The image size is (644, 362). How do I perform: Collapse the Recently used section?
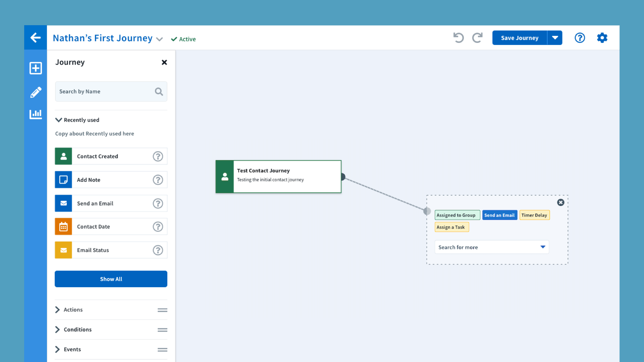point(59,120)
